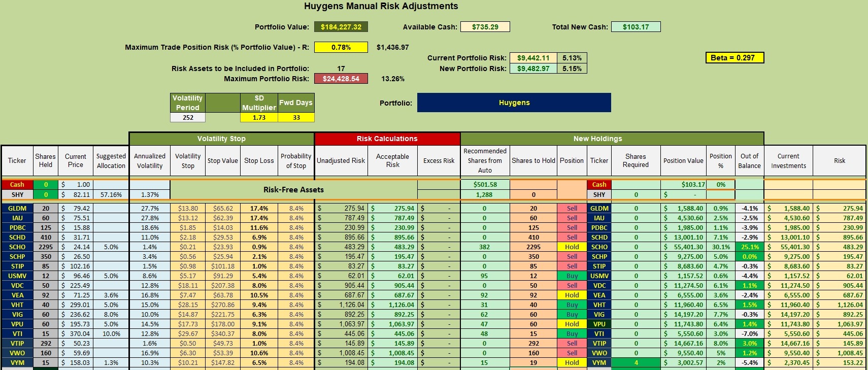Click the VTI out of balance -7.0%
868x370 pixels.
click(x=749, y=333)
